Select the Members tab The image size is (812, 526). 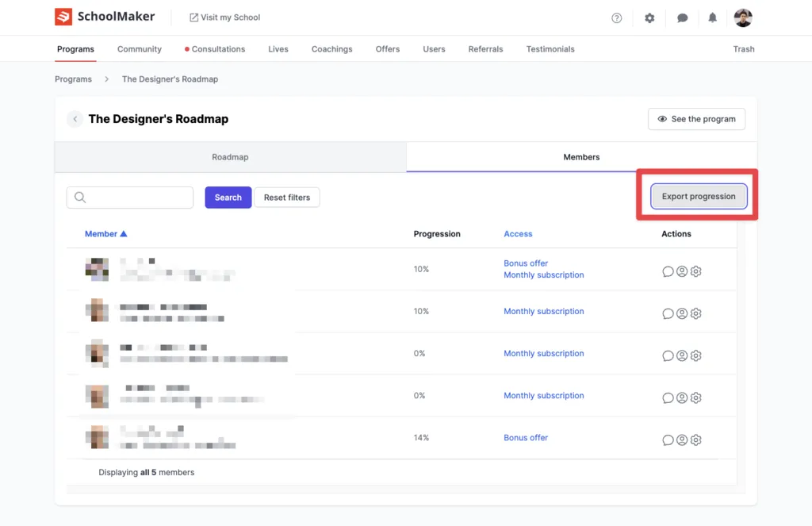(581, 157)
